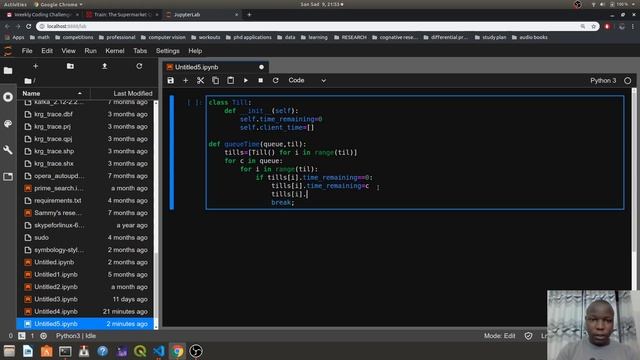Click the terminal count icon in status bar

(22, 336)
